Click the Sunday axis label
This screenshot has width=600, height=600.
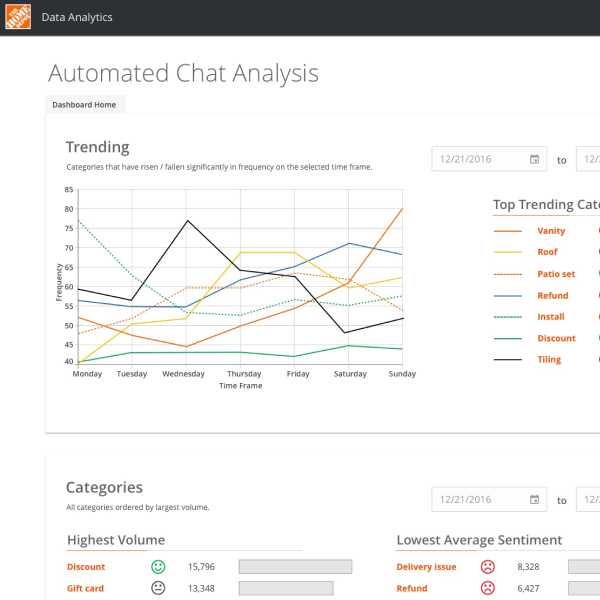402,373
